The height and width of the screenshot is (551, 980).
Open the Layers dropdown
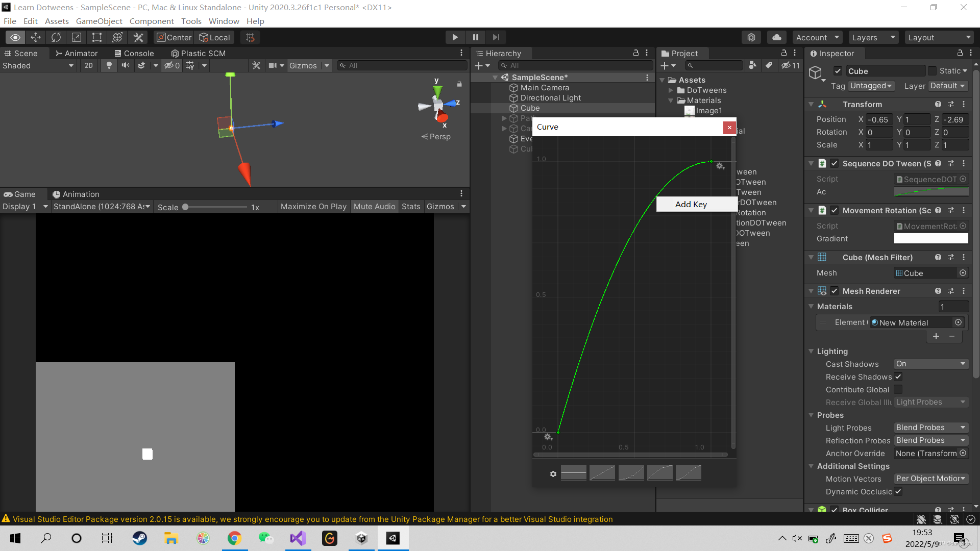pyautogui.click(x=873, y=37)
